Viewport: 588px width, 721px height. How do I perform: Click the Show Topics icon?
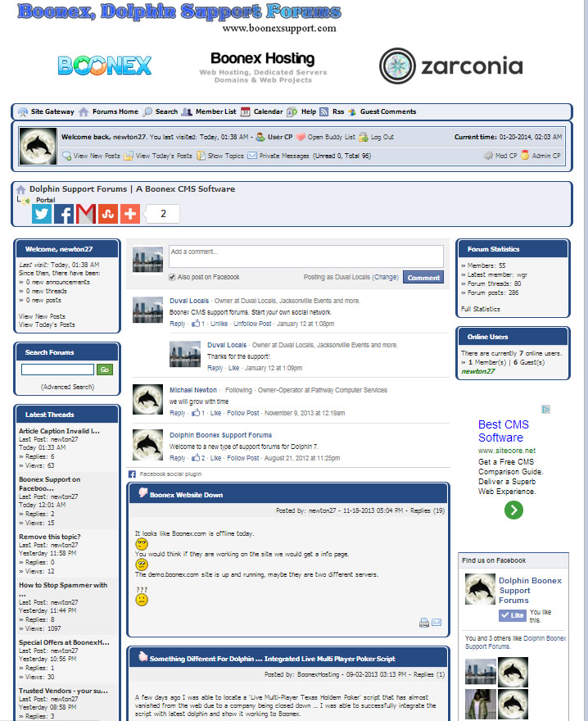point(201,156)
